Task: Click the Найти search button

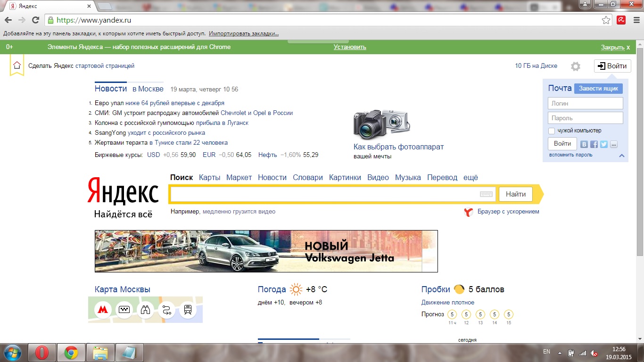Action: [x=516, y=194]
